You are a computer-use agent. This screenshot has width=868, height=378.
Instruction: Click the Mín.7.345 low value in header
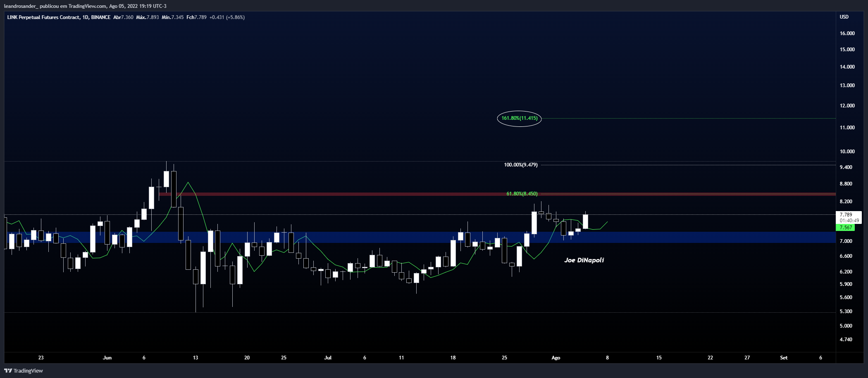[x=173, y=17]
